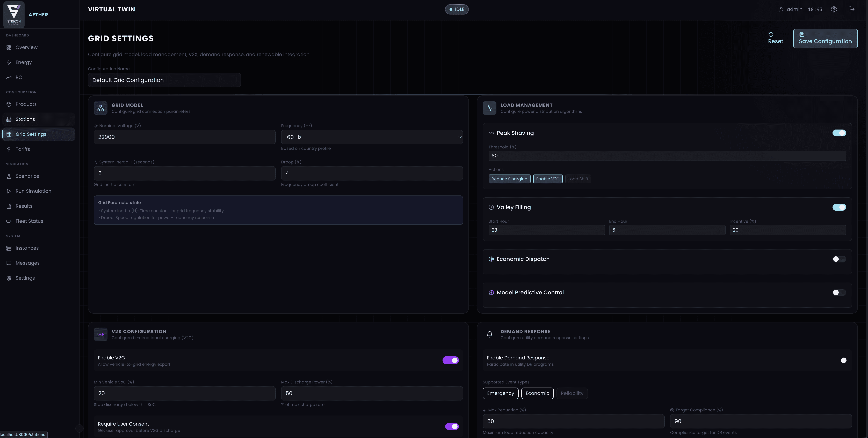
Task: Select the Load Shift action chip
Action: 578,179
